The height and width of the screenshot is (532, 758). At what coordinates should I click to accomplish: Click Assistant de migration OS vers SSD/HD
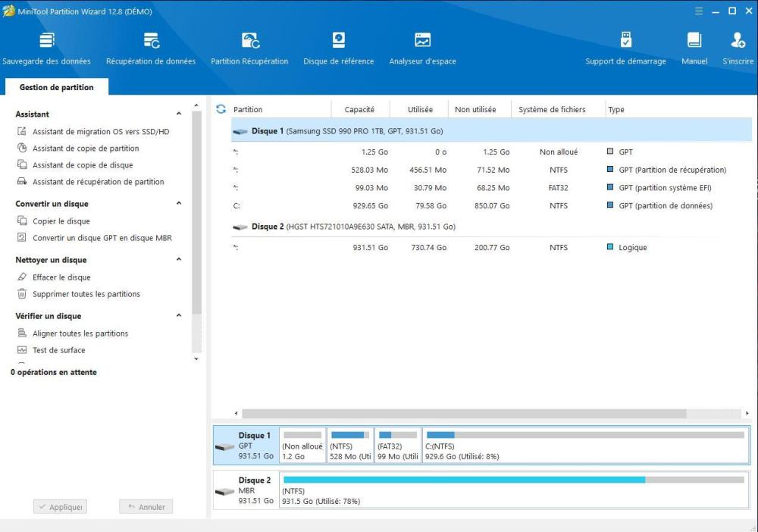coord(101,132)
